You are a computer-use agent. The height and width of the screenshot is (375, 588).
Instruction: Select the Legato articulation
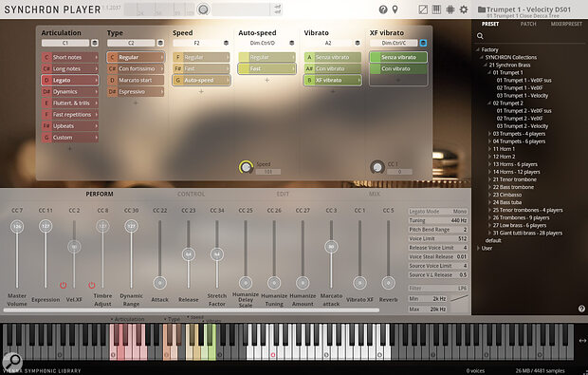click(70, 80)
